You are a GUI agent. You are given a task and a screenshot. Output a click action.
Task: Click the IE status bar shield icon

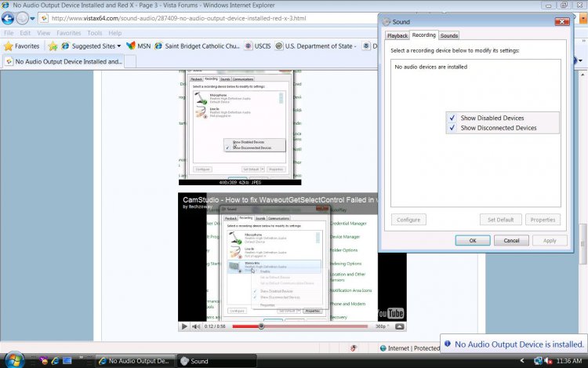tap(354, 348)
